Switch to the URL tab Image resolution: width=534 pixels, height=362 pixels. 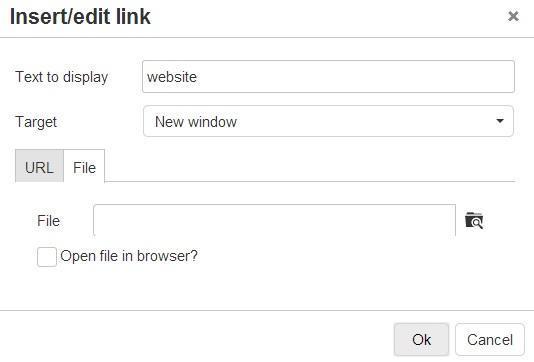click(x=40, y=167)
